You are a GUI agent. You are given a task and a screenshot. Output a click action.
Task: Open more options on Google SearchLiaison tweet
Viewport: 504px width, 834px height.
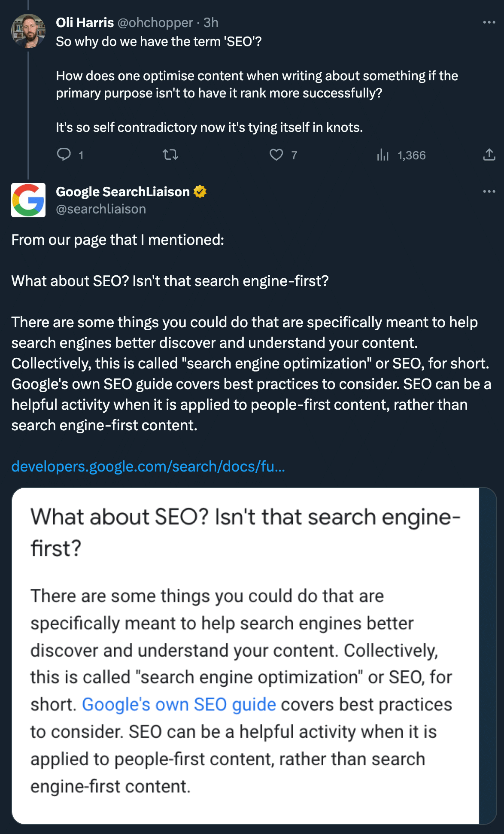489,192
